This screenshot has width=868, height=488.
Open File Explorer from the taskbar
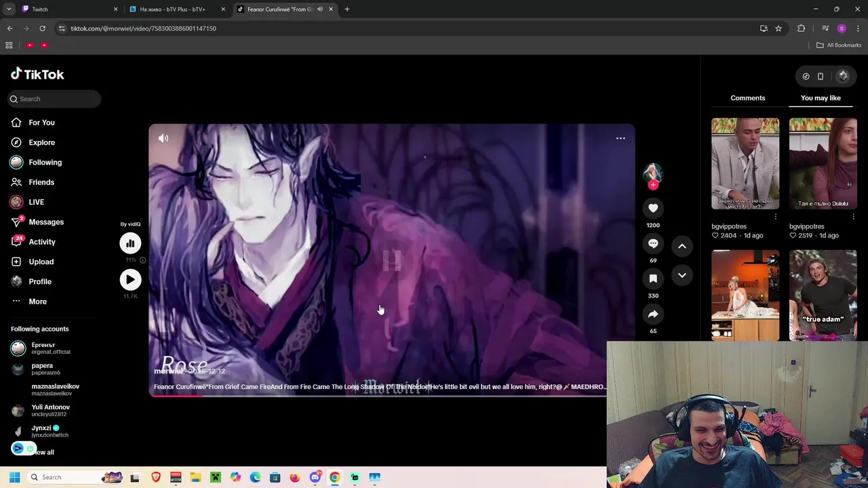tap(195, 477)
